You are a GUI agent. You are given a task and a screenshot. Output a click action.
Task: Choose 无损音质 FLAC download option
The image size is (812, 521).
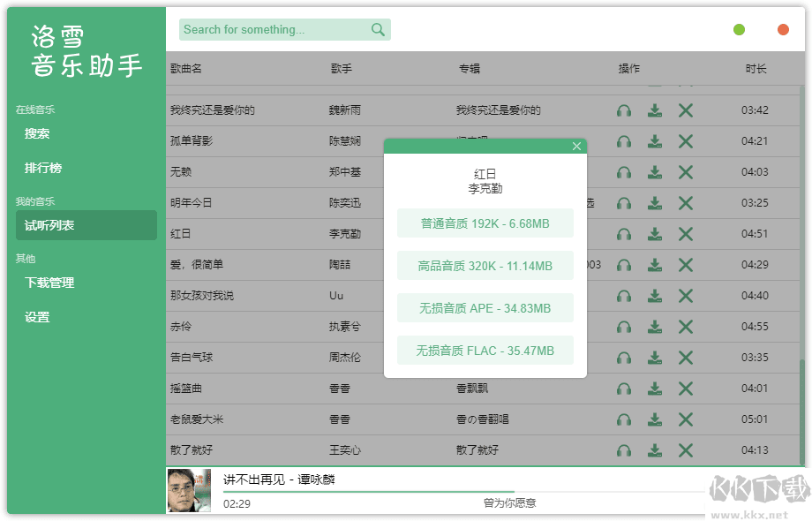point(485,351)
